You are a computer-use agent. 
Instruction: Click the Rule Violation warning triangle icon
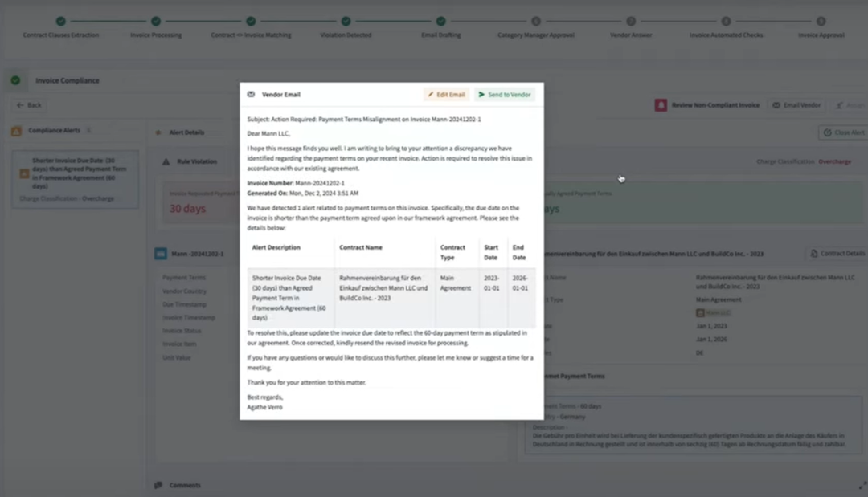click(166, 161)
